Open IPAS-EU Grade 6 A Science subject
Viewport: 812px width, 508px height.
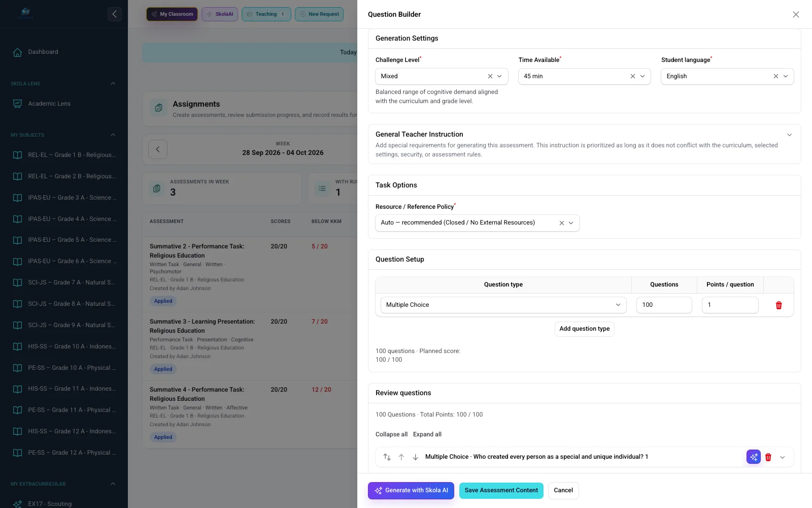(64, 261)
